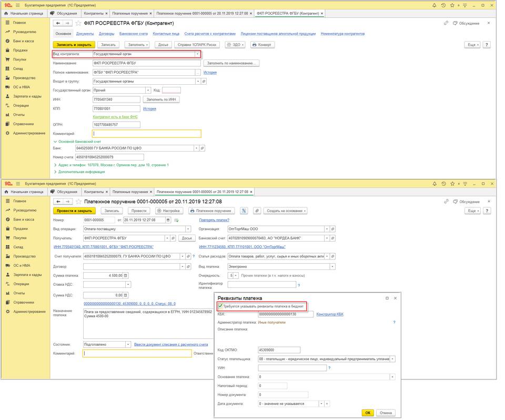Confirm Реквизиты платежа dialog with OK
This screenshot has width=505, height=420.
(x=368, y=413)
